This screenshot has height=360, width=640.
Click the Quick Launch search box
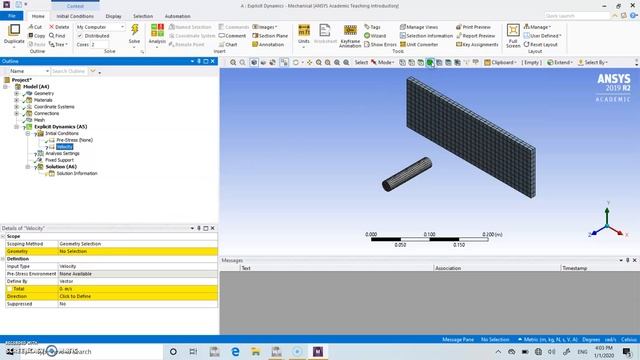[x=577, y=16]
